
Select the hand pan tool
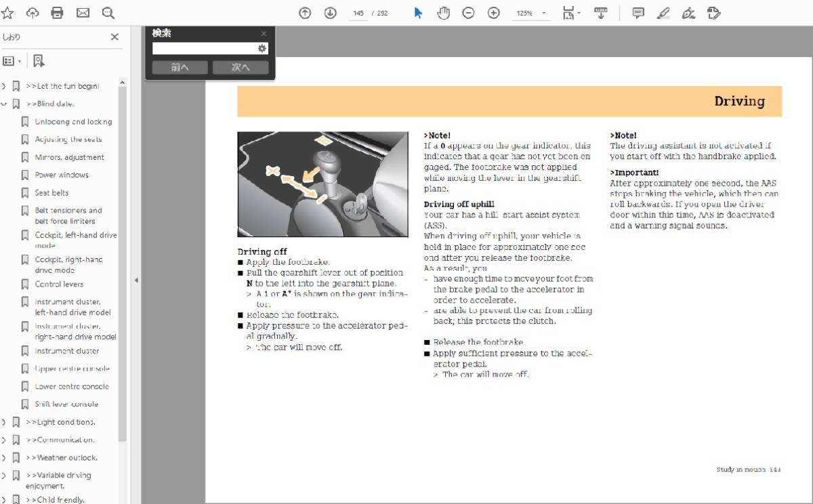coord(443,13)
